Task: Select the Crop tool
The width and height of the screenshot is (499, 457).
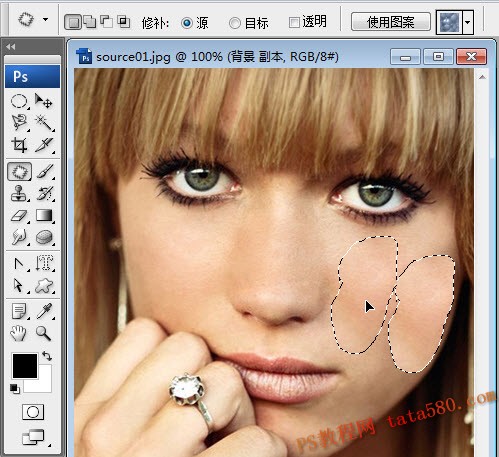Action: pos(19,144)
